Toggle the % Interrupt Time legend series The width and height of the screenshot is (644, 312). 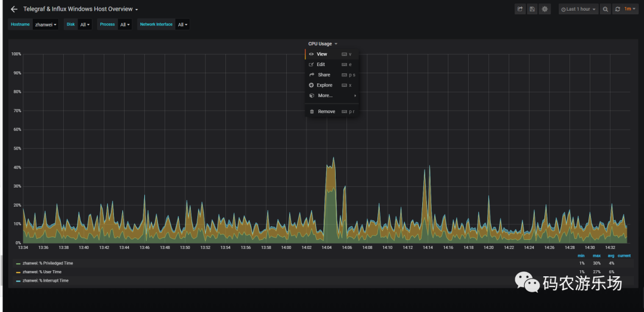click(x=45, y=281)
